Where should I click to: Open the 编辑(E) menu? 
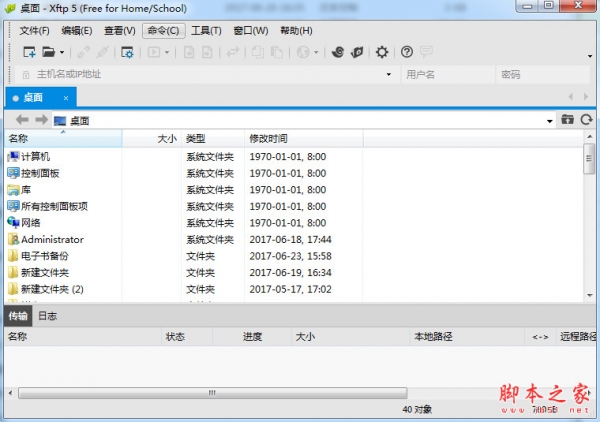(x=77, y=31)
